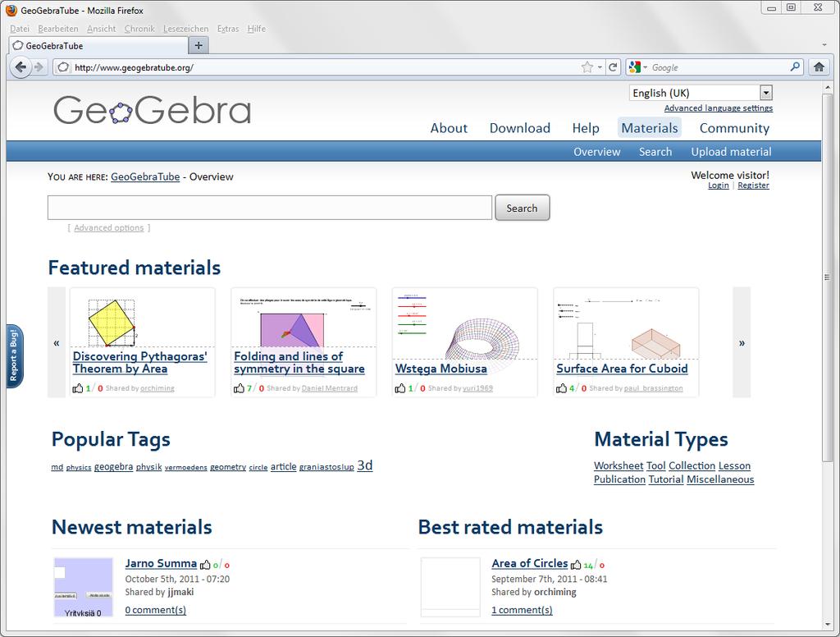
Task: Show previous featured materials with left arrow
Action: click(x=57, y=342)
